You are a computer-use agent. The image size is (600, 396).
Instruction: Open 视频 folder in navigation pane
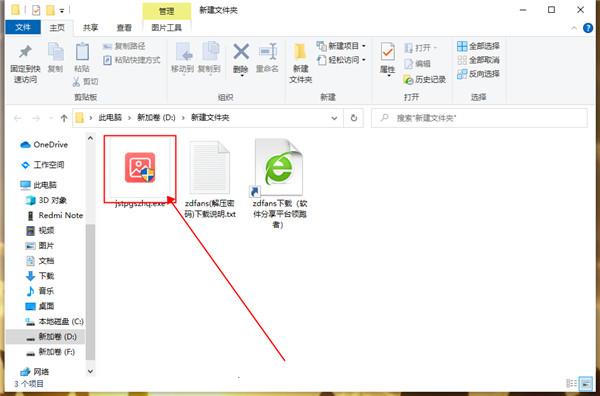[x=40, y=230]
